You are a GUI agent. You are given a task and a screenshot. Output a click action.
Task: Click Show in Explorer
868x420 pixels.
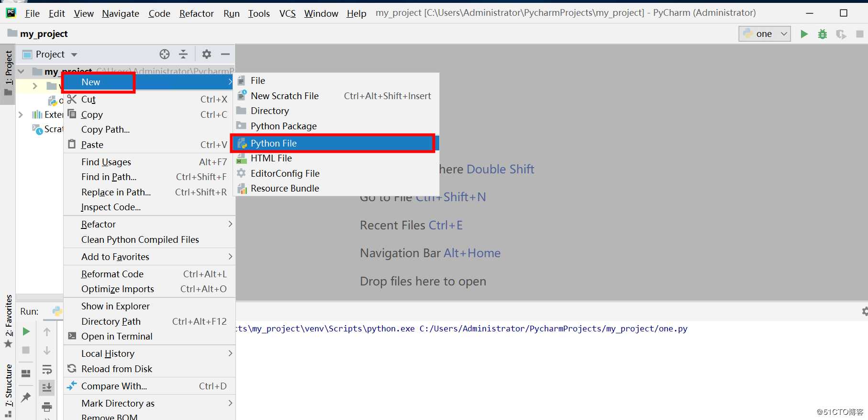pyautogui.click(x=149, y=306)
